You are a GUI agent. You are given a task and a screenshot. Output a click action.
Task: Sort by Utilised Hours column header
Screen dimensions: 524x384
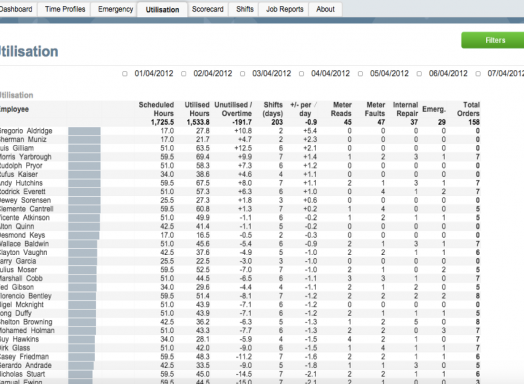pyautogui.click(x=197, y=109)
